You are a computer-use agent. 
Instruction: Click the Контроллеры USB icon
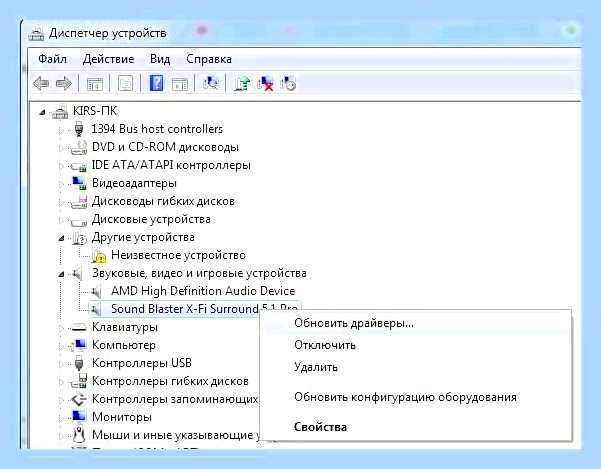(x=79, y=363)
